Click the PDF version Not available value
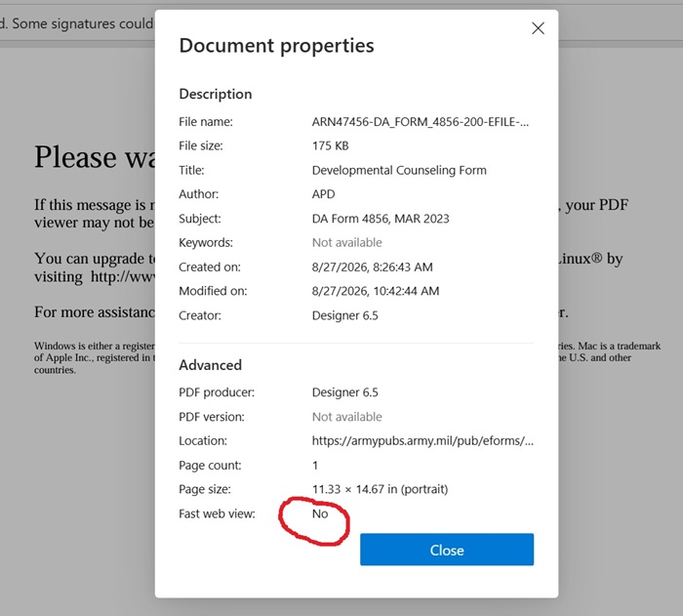 pos(346,417)
